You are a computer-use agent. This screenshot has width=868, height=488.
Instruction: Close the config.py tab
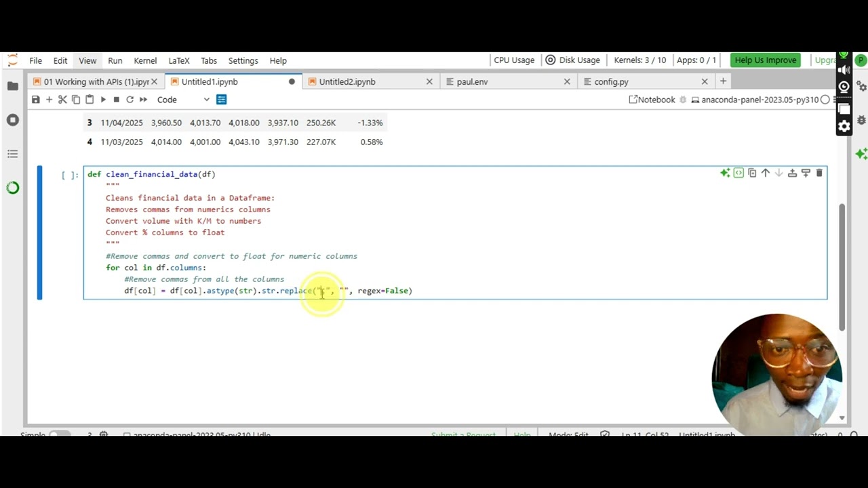tap(705, 81)
